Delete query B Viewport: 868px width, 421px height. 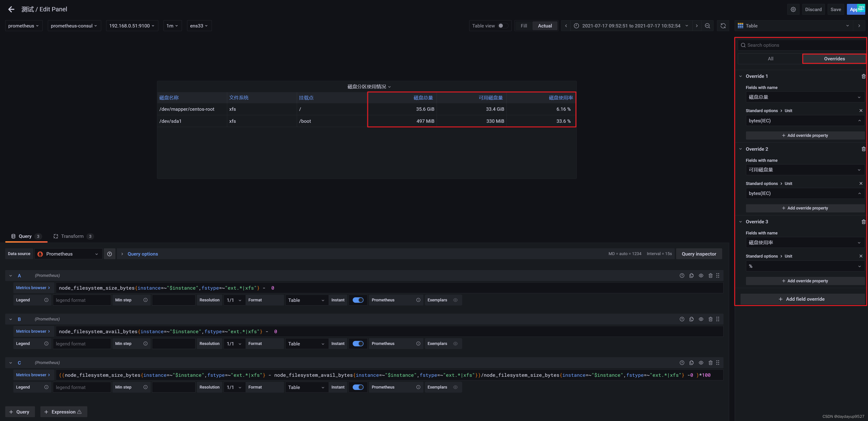coord(711,319)
